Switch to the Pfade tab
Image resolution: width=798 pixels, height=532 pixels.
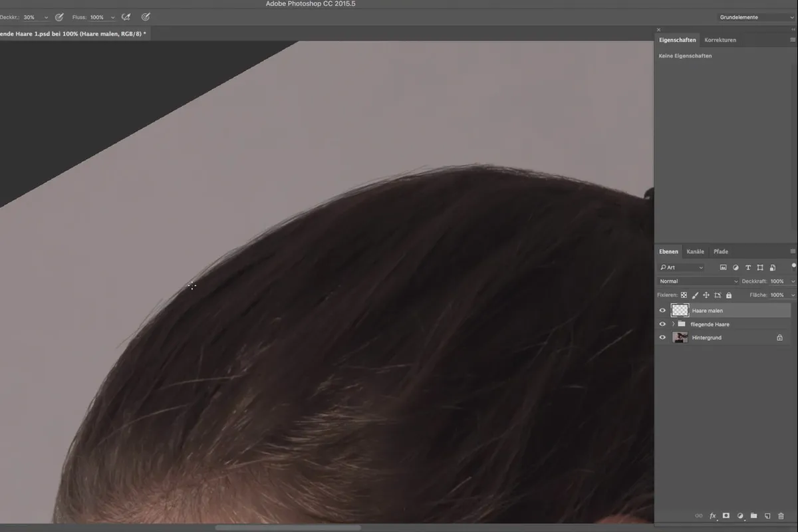click(720, 251)
